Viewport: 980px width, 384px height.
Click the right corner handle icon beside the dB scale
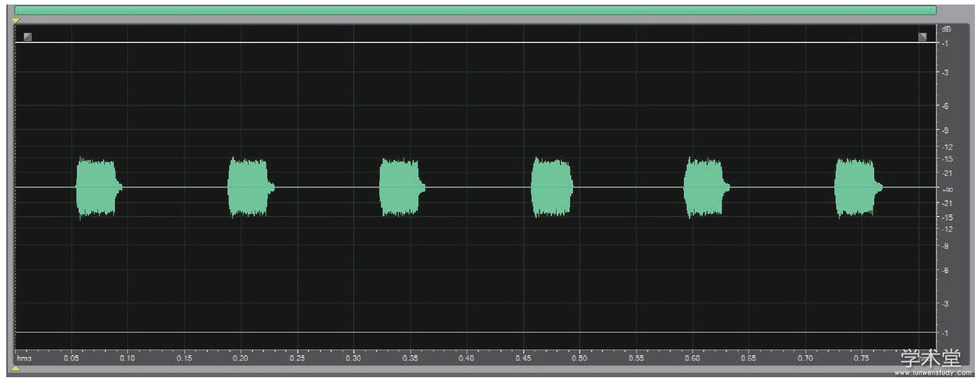922,37
